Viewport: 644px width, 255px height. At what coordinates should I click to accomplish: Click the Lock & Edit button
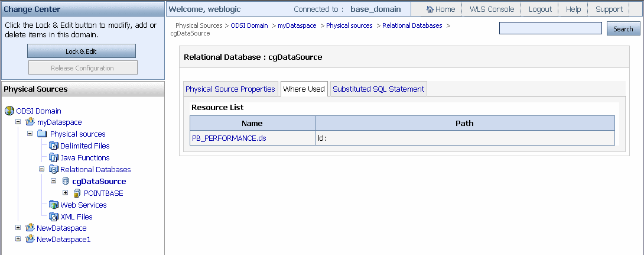click(82, 51)
